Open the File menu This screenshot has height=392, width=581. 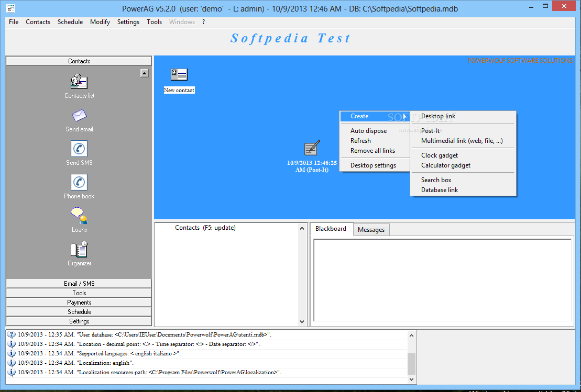tap(14, 22)
